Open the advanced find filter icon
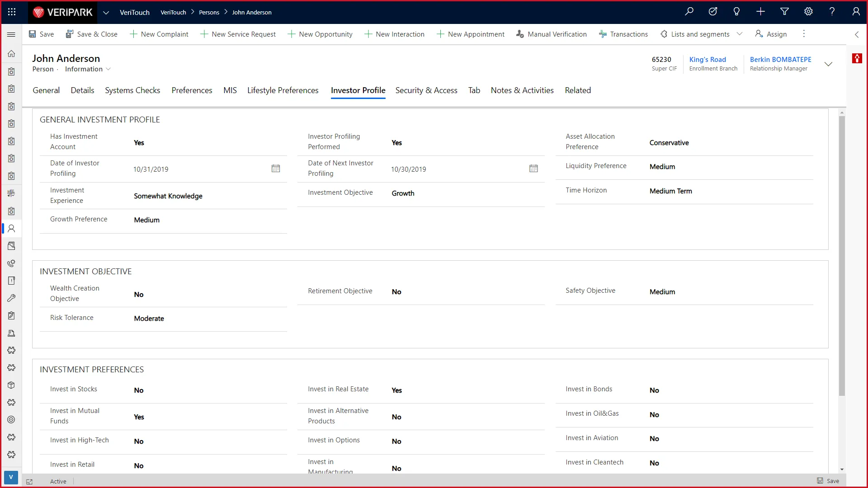Image resolution: width=868 pixels, height=488 pixels. tap(784, 12)
